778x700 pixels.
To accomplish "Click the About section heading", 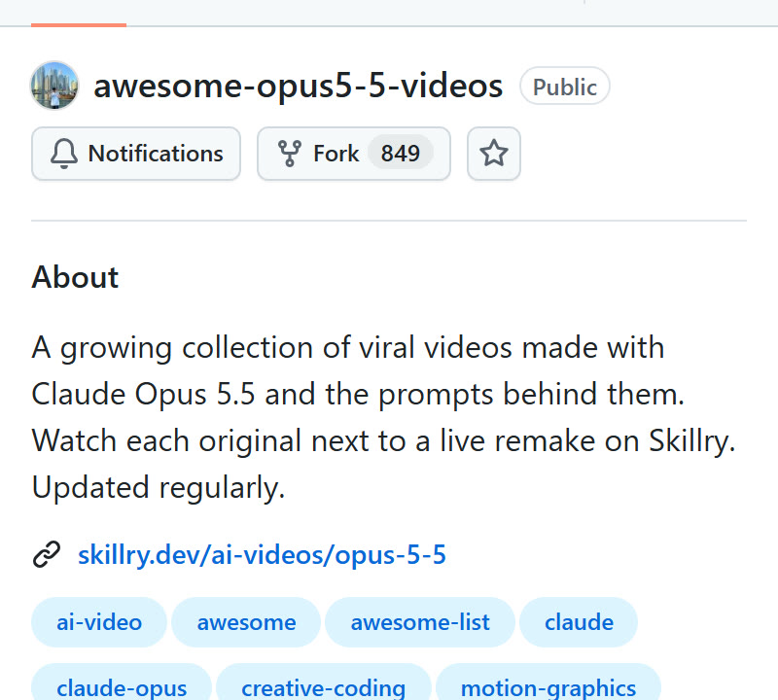I will (76, 277).
